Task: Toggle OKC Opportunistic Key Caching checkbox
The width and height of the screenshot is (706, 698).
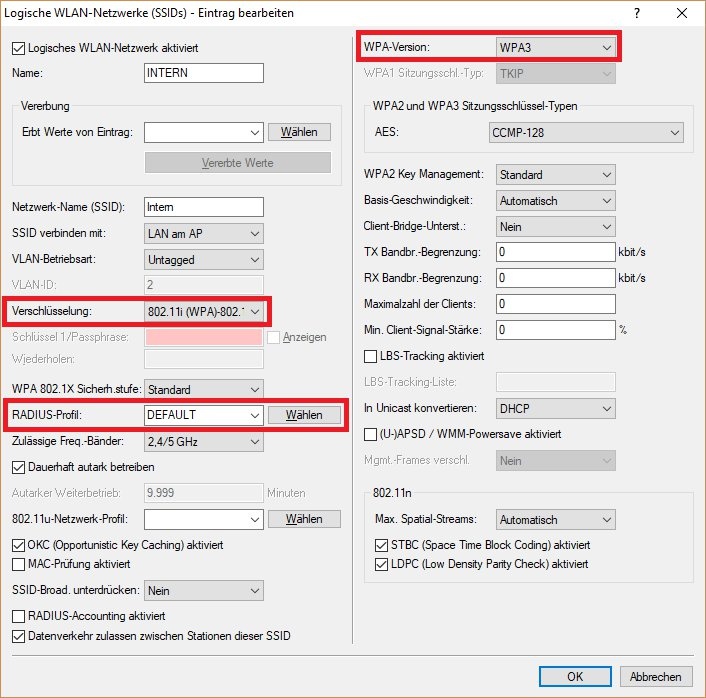Action: [18, 545]
